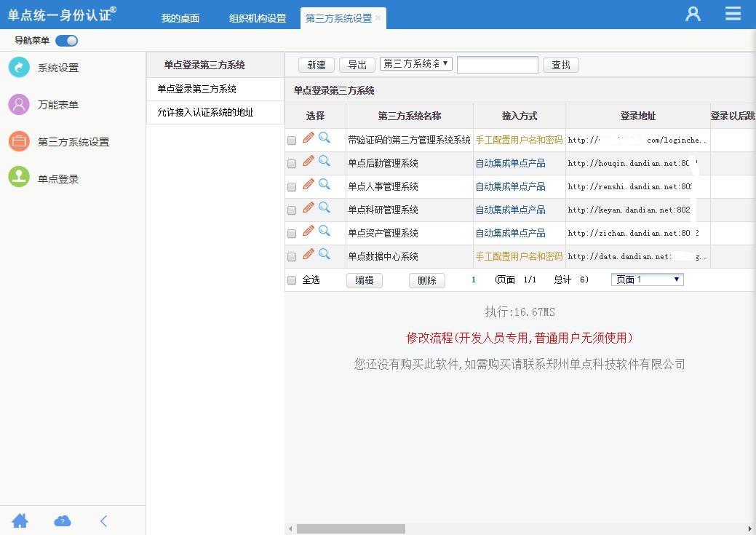Screen dimensions: 756x535
Task: Check the box for 单点资产管理系统
Action: tap(292, 234)
